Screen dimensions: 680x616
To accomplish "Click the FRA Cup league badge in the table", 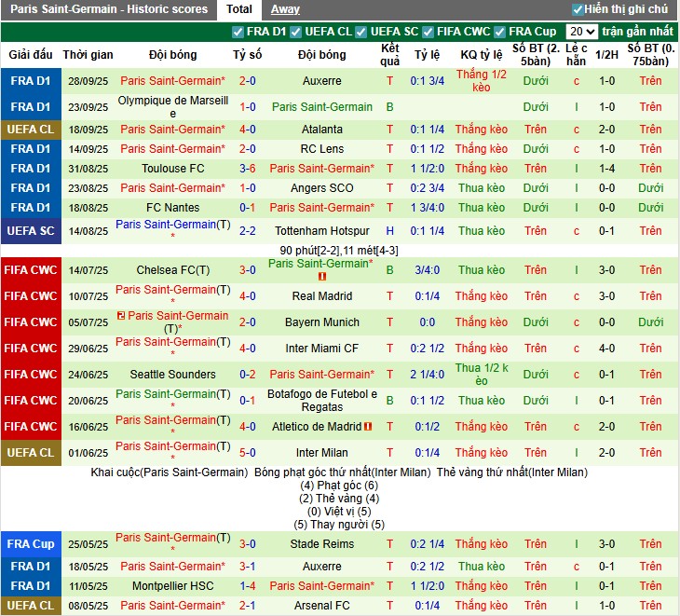I will [32, 544].
